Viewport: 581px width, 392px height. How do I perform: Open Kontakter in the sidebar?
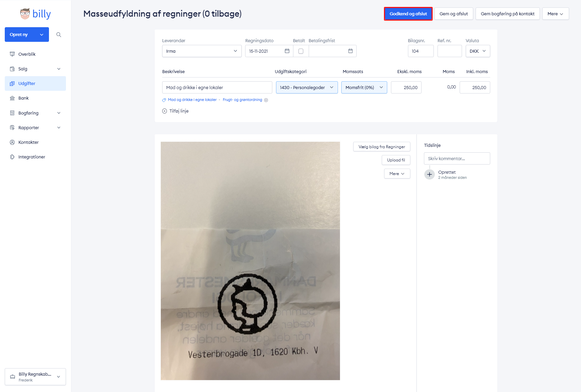35,142
